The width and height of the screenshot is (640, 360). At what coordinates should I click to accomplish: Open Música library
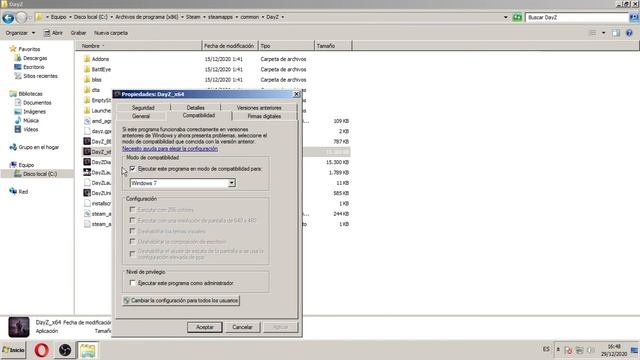pyautogui.click(x=31, y=121)
